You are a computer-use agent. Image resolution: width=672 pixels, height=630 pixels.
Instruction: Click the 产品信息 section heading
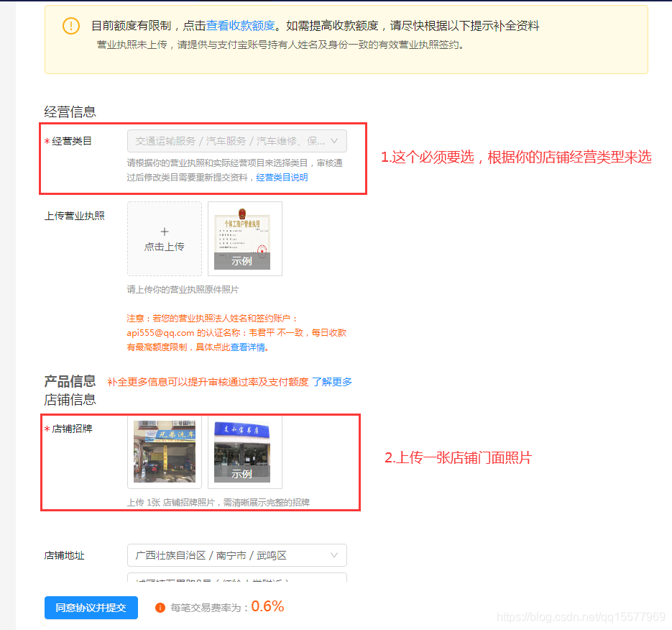click(x=70, y=381)
